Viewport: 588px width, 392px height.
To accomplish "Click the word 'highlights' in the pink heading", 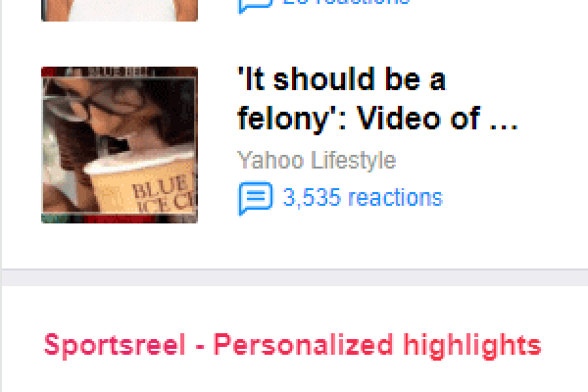I will tap(472, 346).
